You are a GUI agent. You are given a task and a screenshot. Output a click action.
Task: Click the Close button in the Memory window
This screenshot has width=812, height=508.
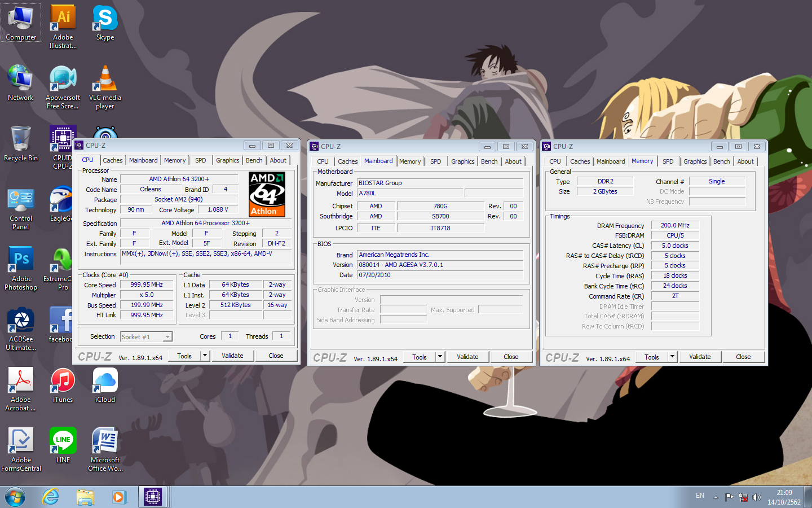click(x=743, y=357)
